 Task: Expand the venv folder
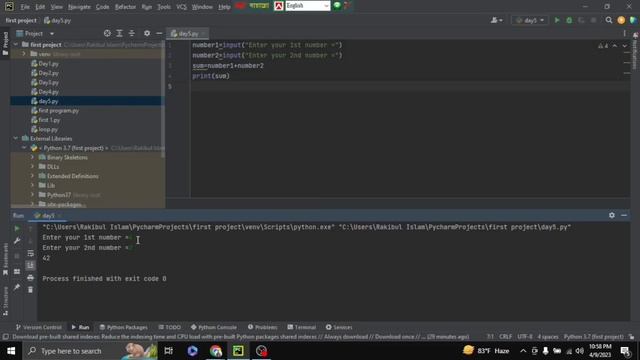[x=24, y=54]
